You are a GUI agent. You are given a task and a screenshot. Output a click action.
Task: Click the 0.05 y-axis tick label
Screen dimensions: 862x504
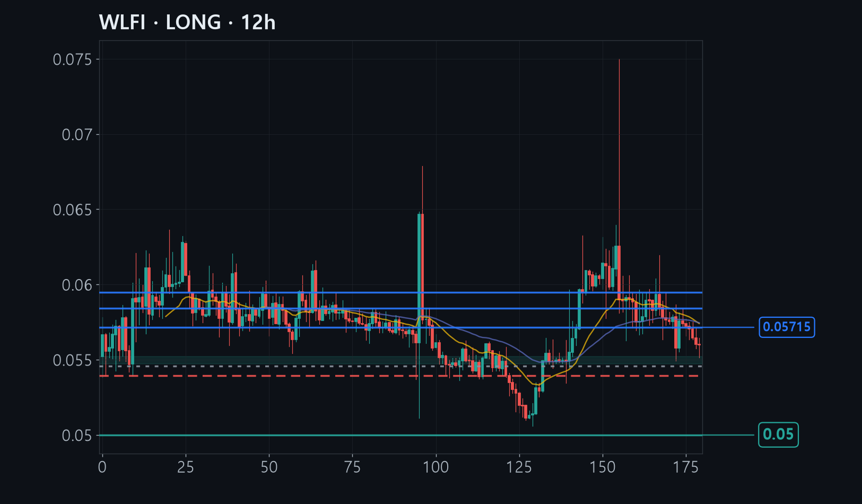(x=77, y=436)
